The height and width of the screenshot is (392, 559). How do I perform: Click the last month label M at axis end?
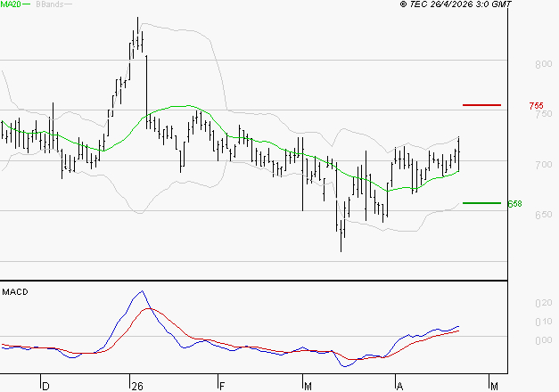point(494,387)
